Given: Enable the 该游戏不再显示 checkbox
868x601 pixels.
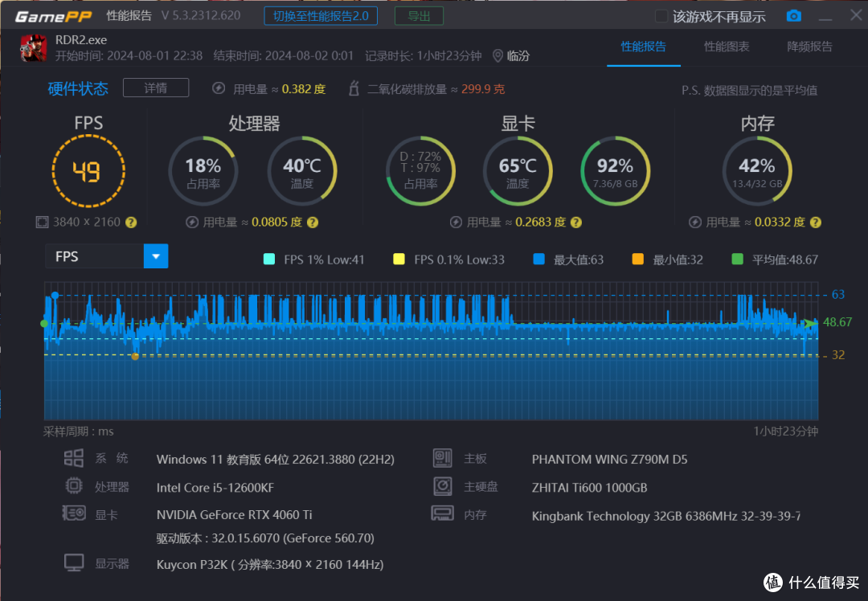Looking at the screenshot, I should click(661, 17).
